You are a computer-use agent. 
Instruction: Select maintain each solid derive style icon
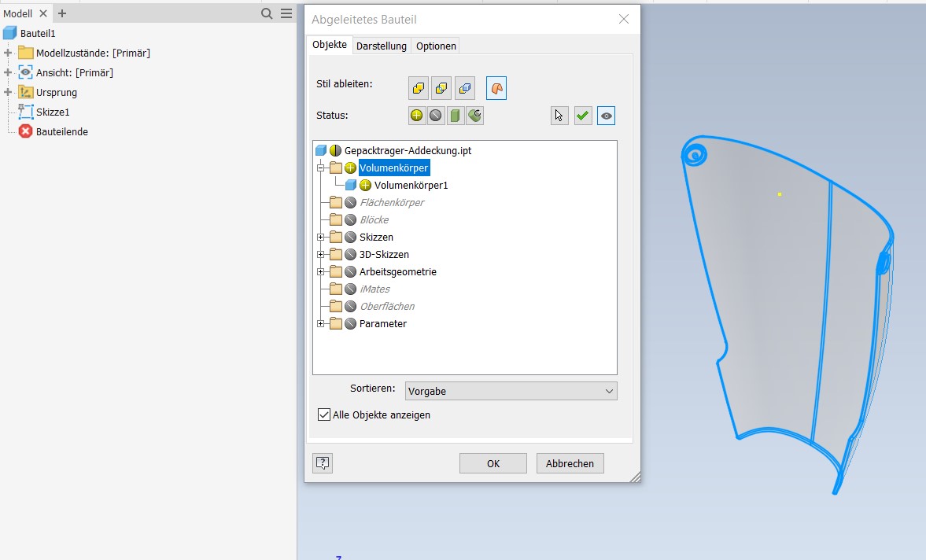[465, 89]
